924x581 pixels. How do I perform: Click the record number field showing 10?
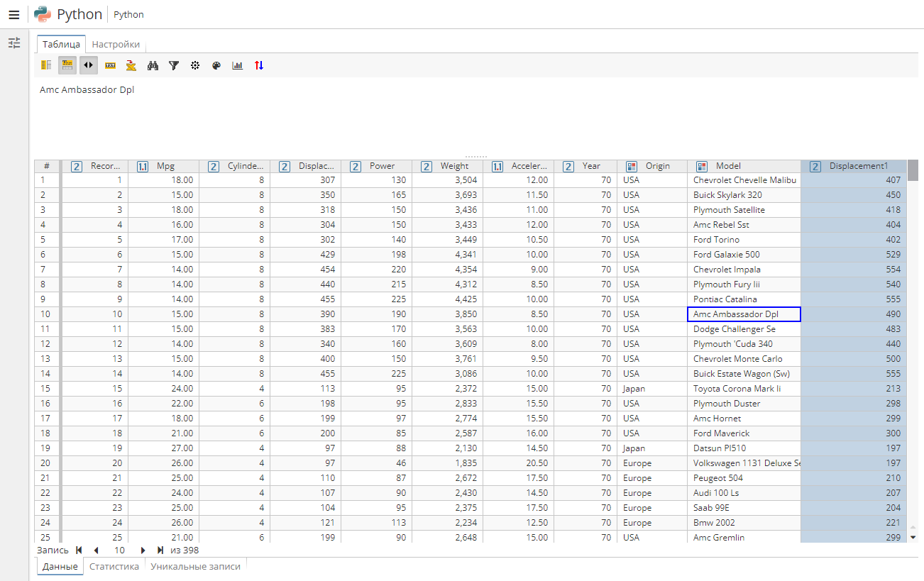point(119,550)
